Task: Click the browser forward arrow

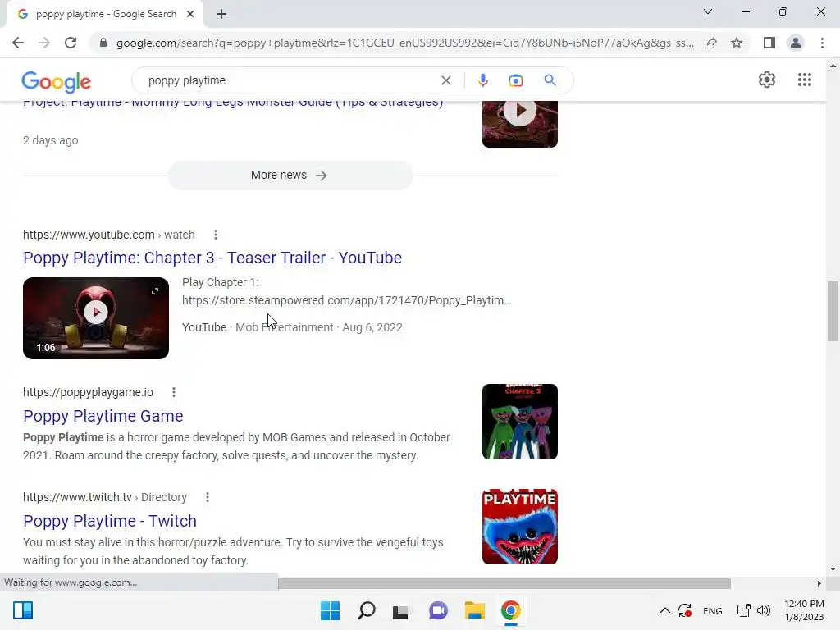Action: pyautogui.click(x=44, y=43)
